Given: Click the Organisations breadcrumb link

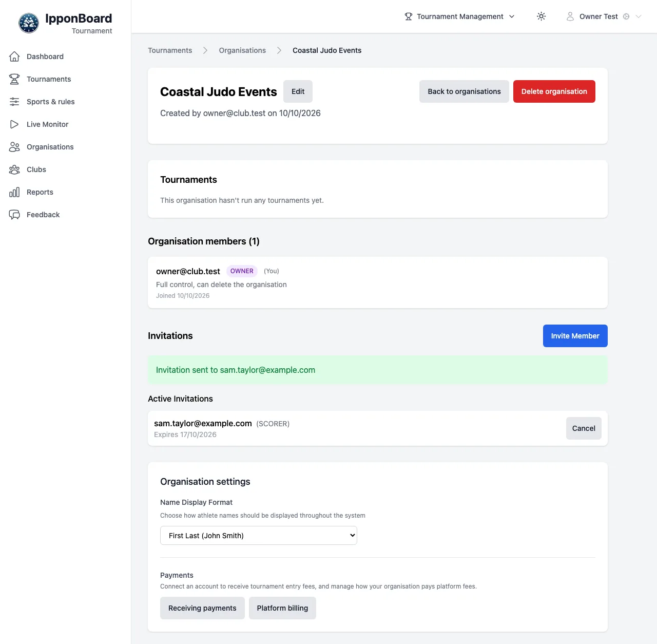Looking at the screenshot, I should (242, 50).
